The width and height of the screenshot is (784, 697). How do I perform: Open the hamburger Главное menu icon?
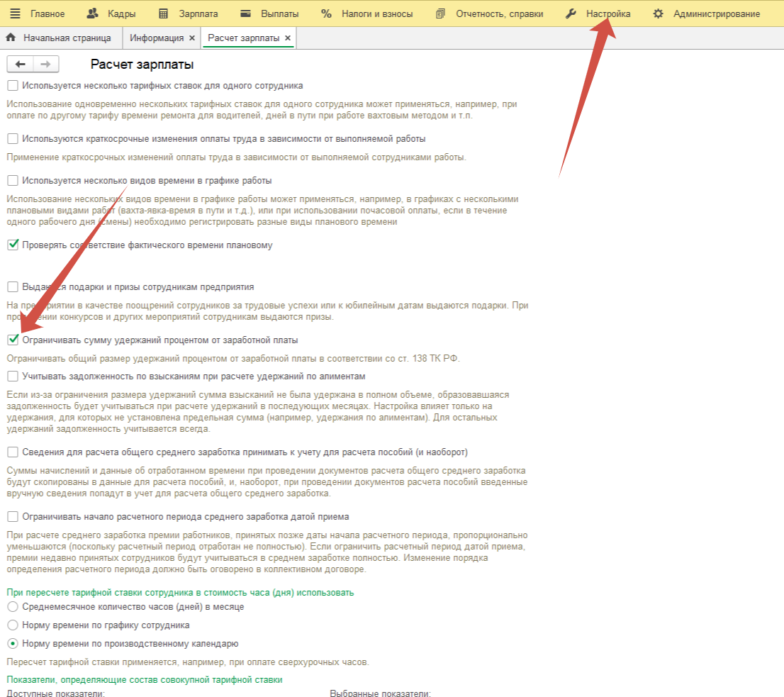[x=15, y=13]
